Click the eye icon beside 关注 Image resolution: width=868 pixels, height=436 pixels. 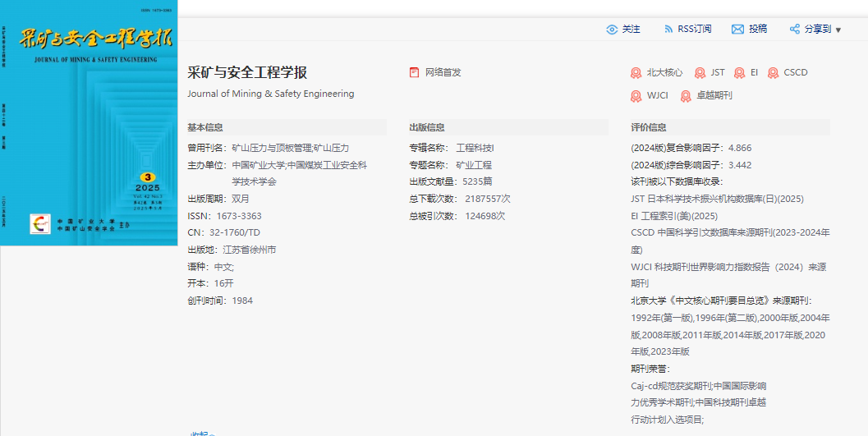tap(612, 30)
